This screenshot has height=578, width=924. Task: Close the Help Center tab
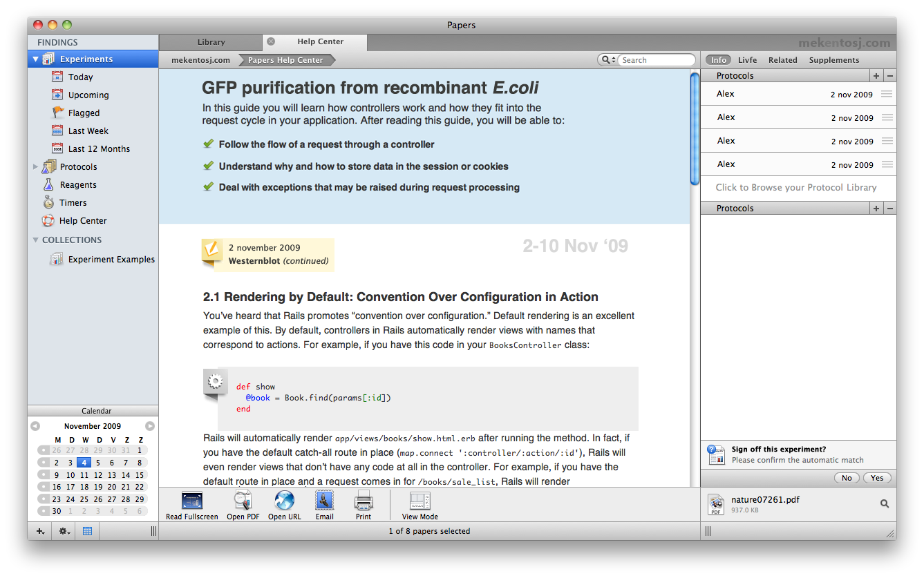click(271, 41)
